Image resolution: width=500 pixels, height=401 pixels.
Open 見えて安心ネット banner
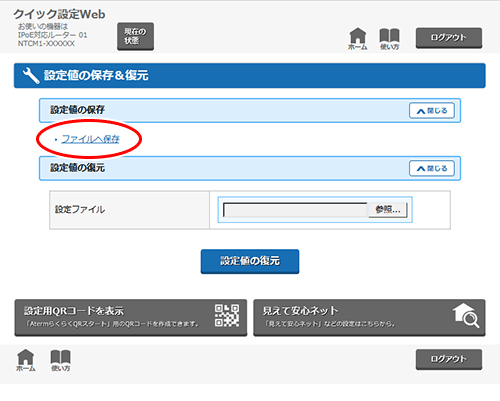coord(369,317)
